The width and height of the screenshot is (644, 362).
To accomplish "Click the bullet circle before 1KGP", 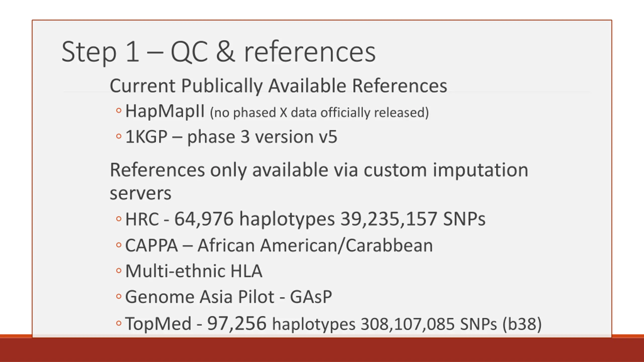I will pyautogui.click(x=119, y=137).
